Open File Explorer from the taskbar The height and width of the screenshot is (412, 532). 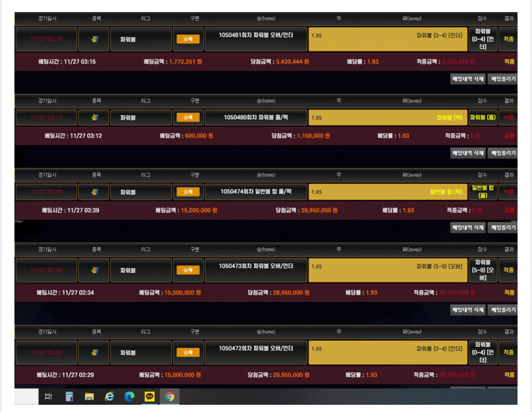89,396
